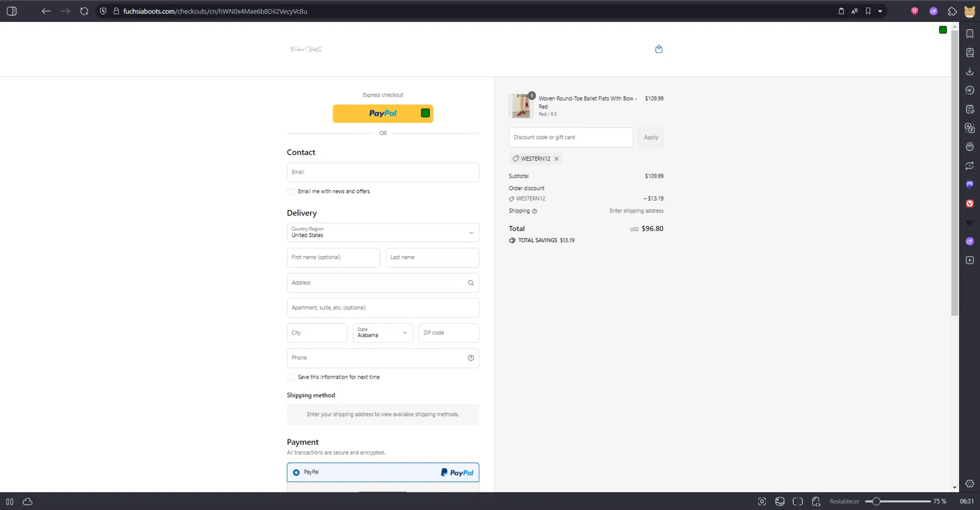980x510 pixels.
Task: Select the PayPal payment radio button
Action: pyautogui.click(x=296, y=472)
